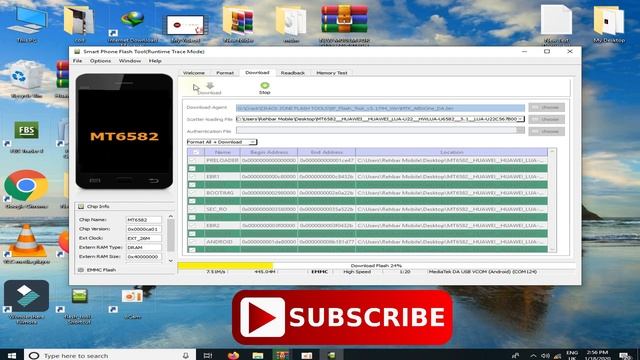Switch to the Format tab
The height and width of the screenshot is (360, 640).
point(225,73)
